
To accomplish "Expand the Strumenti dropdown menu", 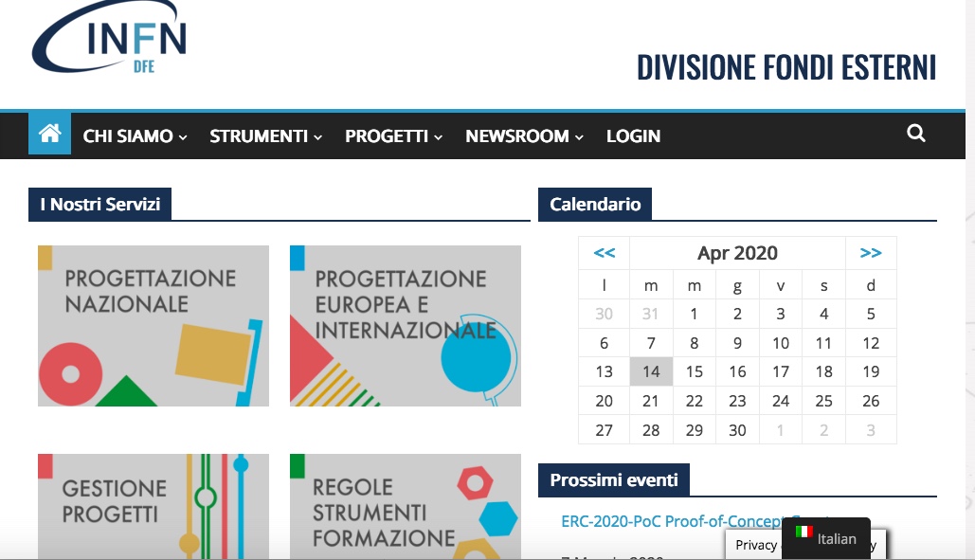I will tap(265, 136).
